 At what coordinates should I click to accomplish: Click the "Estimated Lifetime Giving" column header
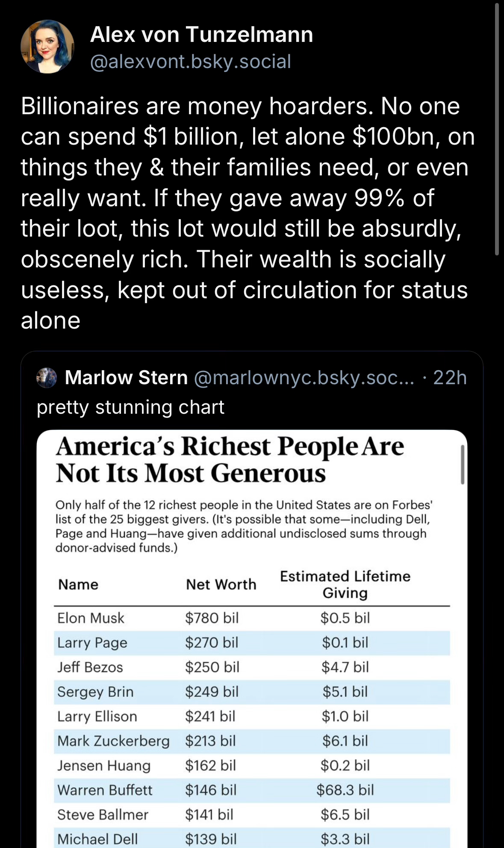345,584
